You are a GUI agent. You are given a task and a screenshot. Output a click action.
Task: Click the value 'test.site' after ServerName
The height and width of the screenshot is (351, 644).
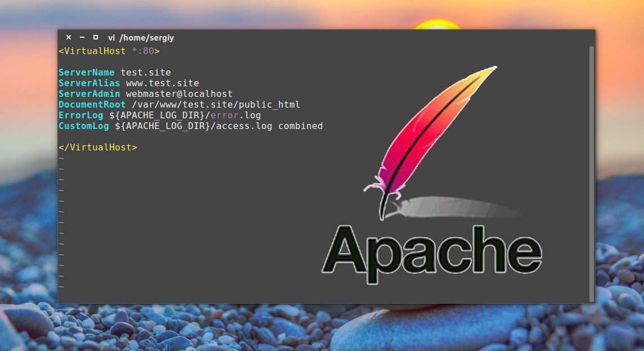[146, 72]
